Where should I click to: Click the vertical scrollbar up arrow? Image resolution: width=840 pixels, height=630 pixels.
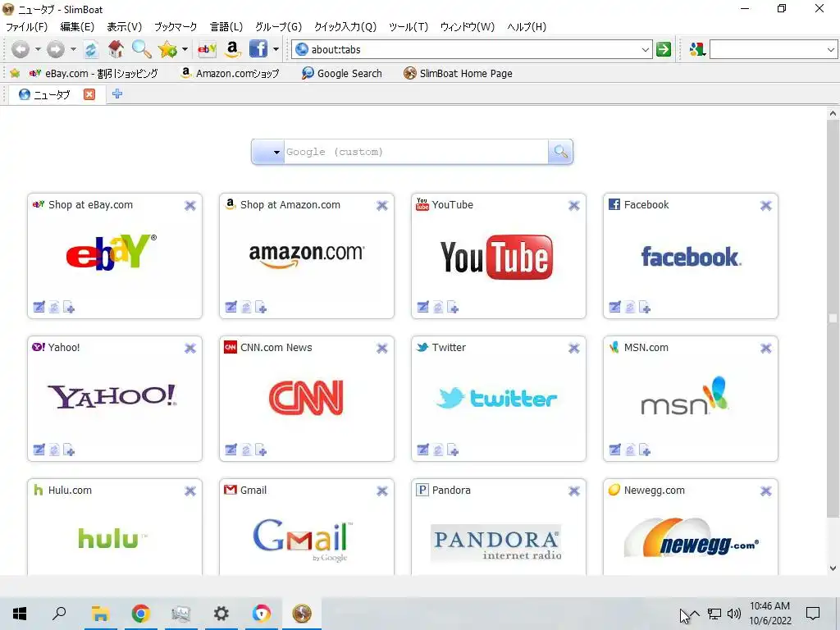833,113
